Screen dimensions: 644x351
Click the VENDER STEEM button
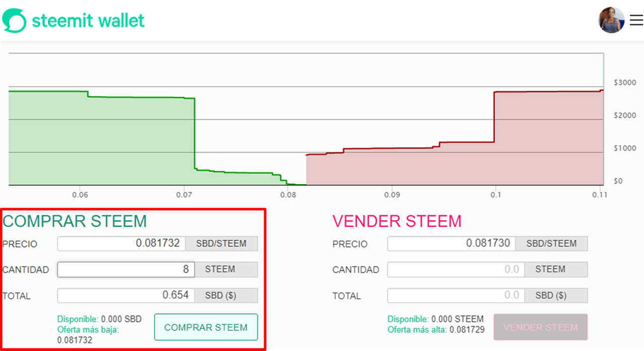(x=540, y=327)
